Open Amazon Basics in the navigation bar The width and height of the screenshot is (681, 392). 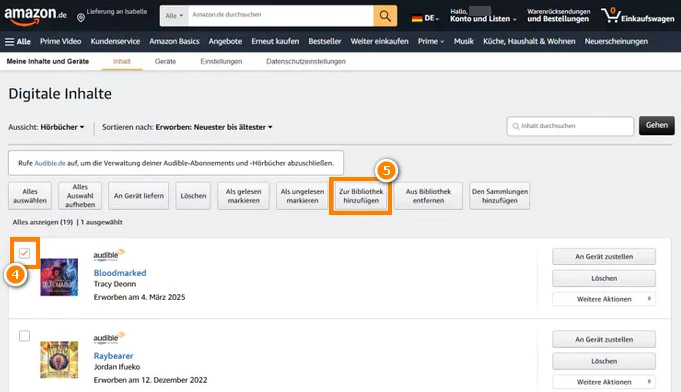174,41
